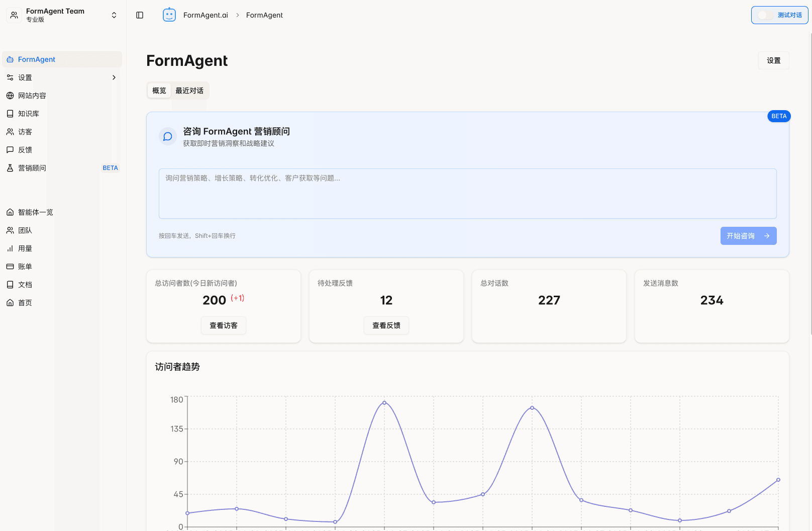Screen dimensions: 812x531
Task: Click the first peak point on visitor chart
Action: point(384,402)
